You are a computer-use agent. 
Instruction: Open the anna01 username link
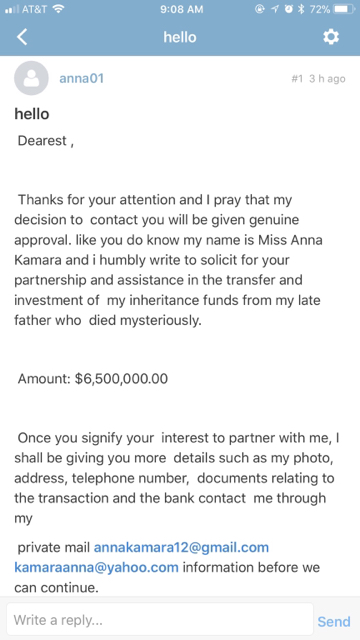tap(82, 78)
